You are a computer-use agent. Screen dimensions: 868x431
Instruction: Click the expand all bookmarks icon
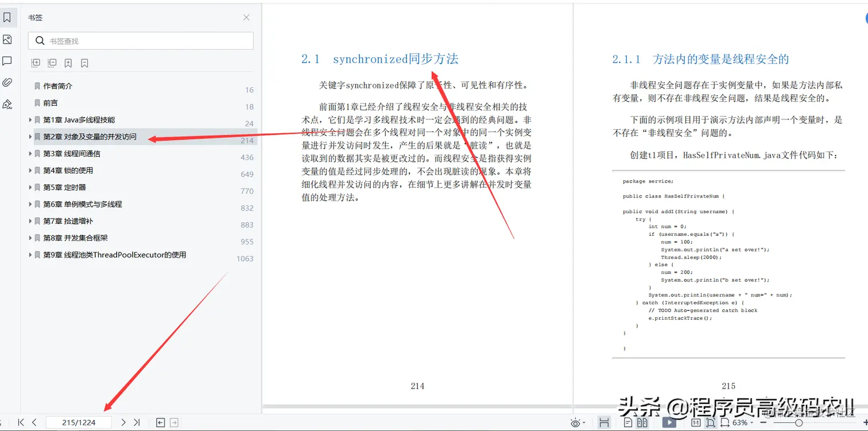click(x=35, y=63)
